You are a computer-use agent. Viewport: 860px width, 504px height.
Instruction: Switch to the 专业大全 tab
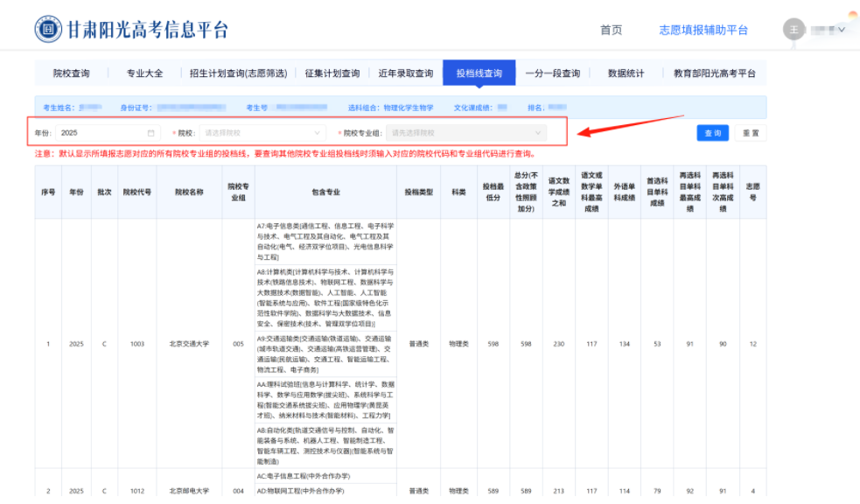coord(144,73)
